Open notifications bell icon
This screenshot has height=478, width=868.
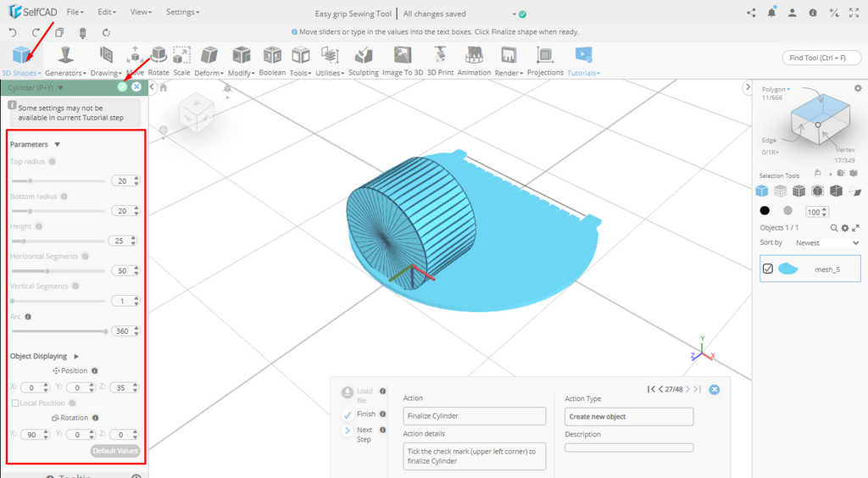tap(771, 12)
